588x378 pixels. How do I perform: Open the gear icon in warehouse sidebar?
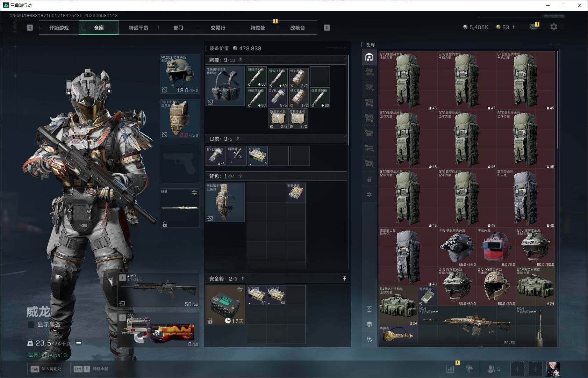point(369,195)
